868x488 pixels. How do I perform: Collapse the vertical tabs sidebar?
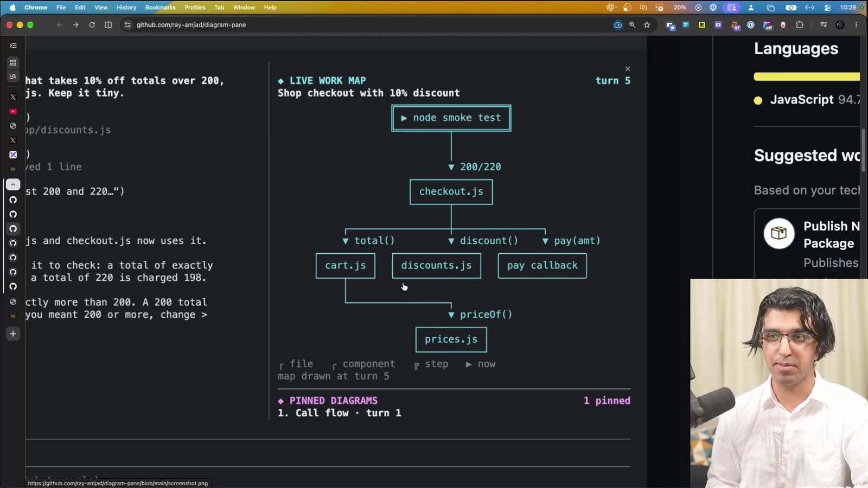pyautogui.click(x=13, y=46)
